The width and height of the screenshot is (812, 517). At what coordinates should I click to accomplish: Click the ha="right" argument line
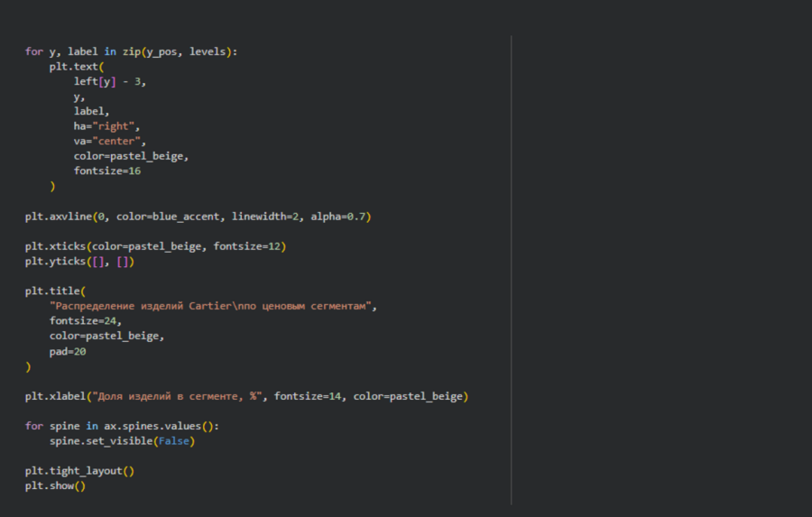[106, 126]
